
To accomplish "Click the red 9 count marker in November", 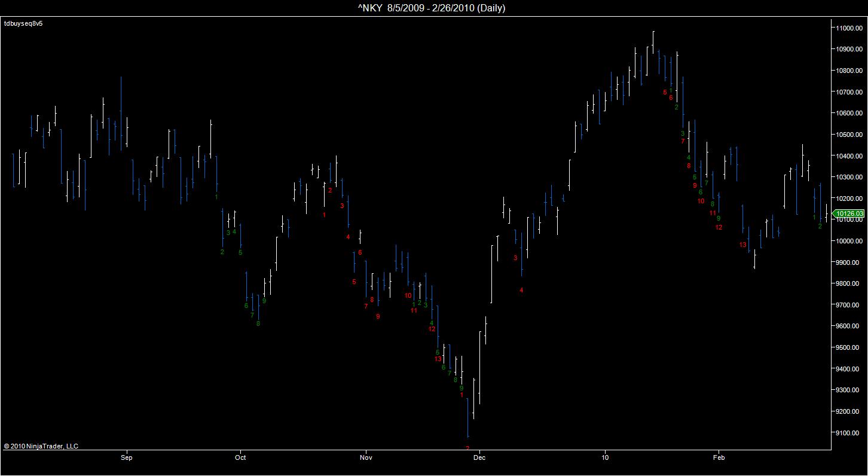I will coord(378,316).
